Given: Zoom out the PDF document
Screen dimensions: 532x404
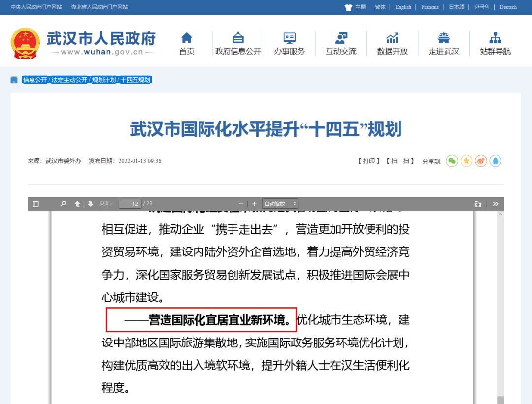Looking at the screenshot, I should (x=241, y=204).
